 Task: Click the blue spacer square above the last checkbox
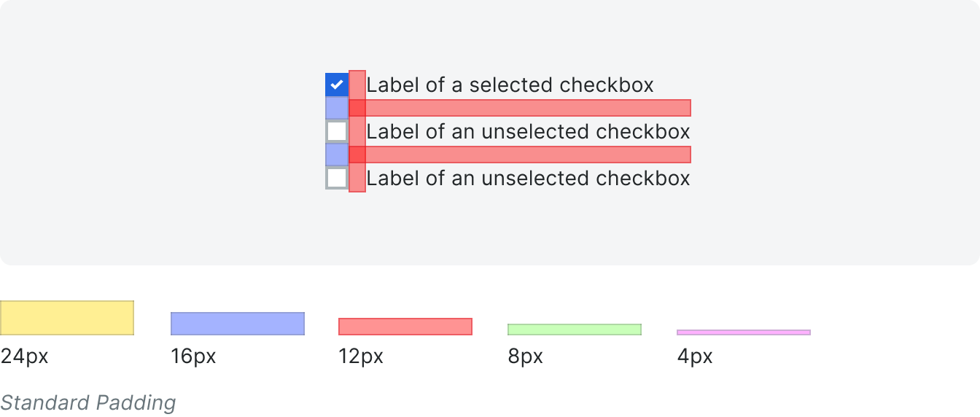point(337,155)
